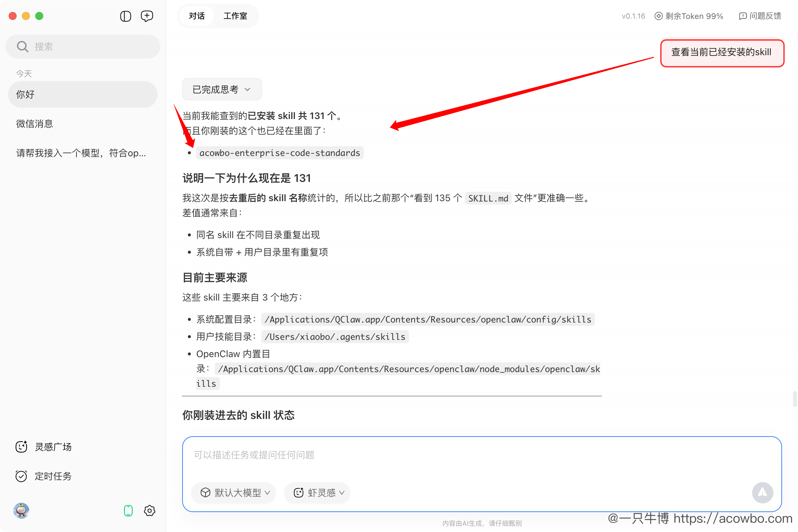The height and width of the screenshot is (532, 798).
Task: Select the 对话 tab
Action: 197,16
